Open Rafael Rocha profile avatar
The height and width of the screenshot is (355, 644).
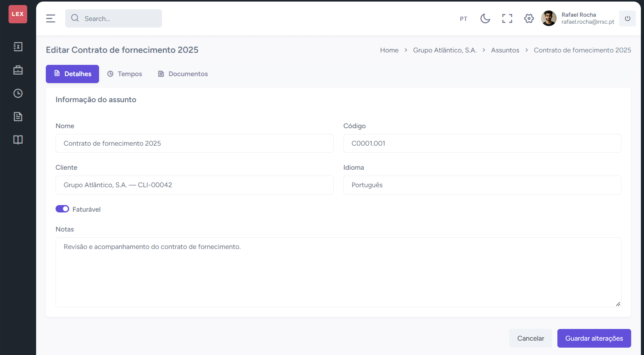coord(548,18)
